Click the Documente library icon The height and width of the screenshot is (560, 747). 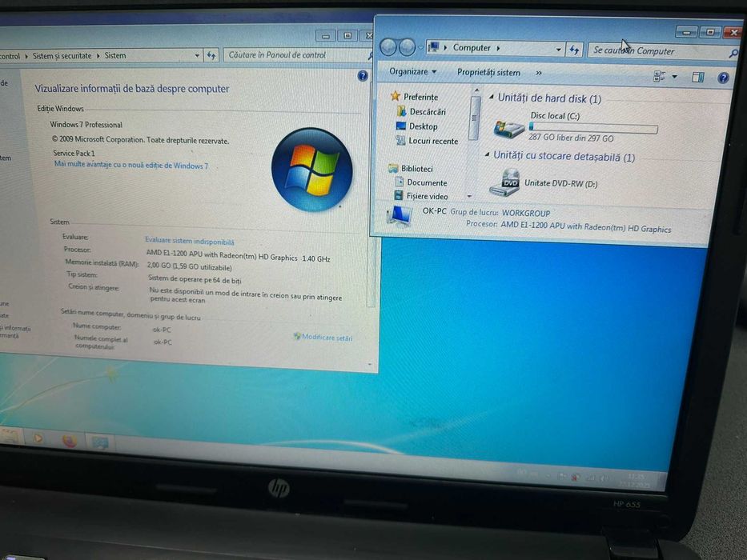tap(400, 182)
